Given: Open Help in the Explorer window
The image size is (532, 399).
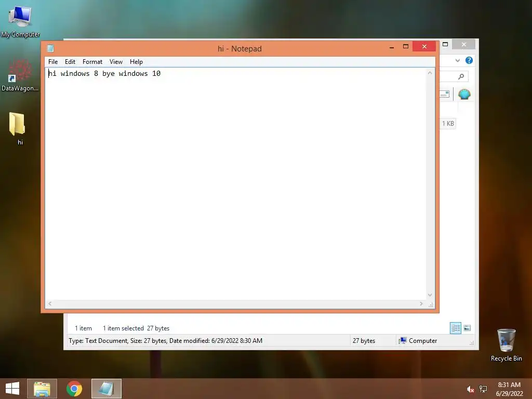Looking at the screenshot, I should point(469,60).
